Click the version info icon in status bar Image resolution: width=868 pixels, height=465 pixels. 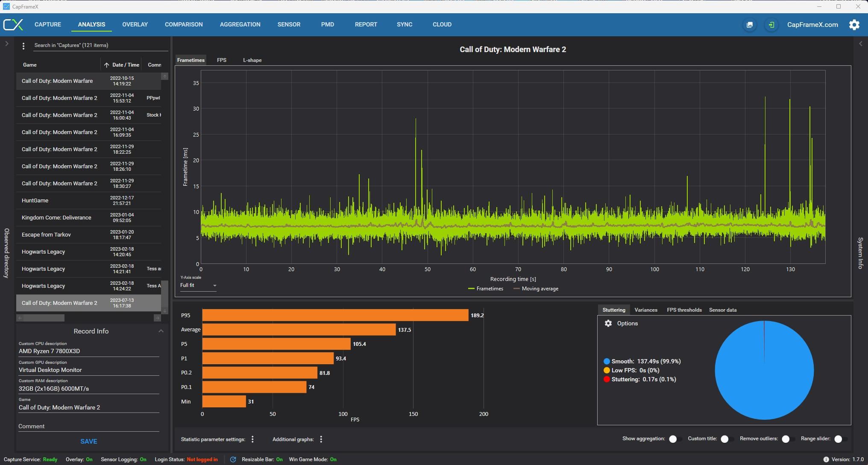(x=826, y=459)
